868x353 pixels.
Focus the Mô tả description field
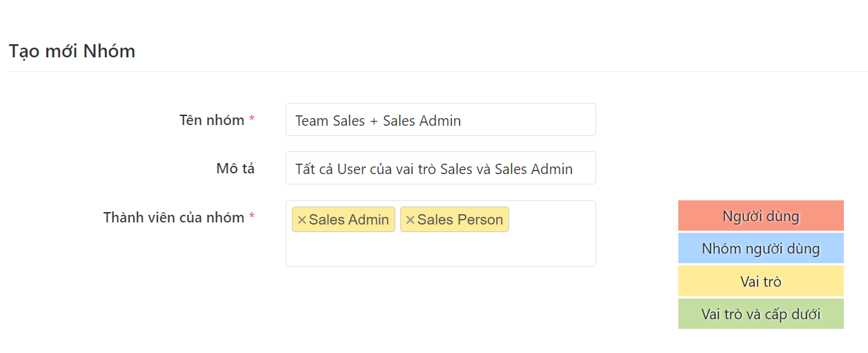coord(440,169)
